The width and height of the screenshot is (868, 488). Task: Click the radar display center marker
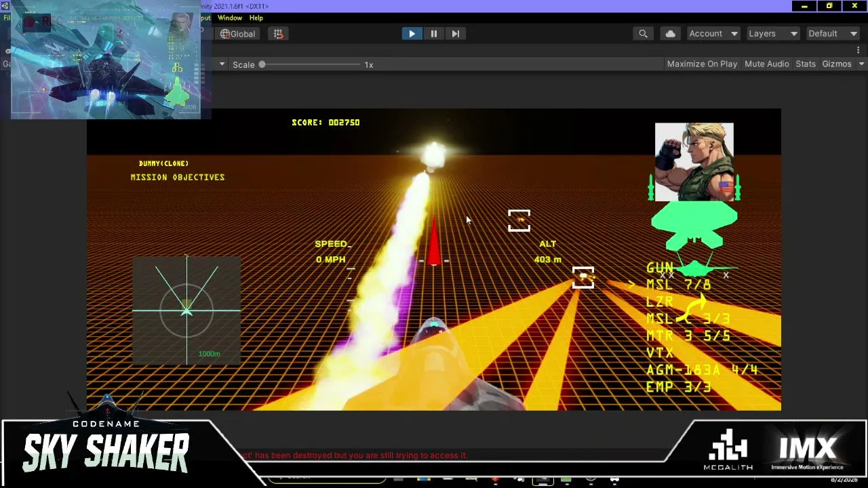(186, 311)
